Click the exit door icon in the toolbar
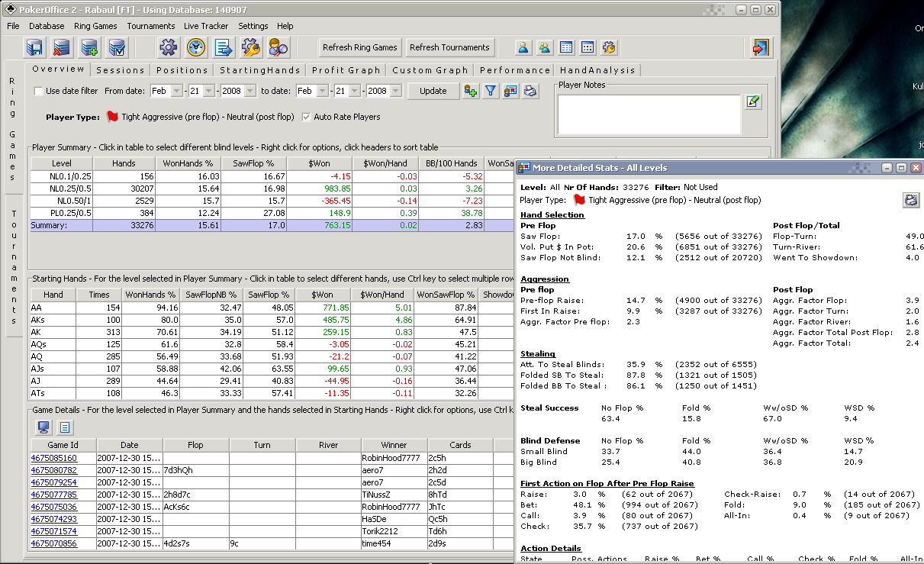924x564 pixels. pyautogui.click(x=760, y=47)
